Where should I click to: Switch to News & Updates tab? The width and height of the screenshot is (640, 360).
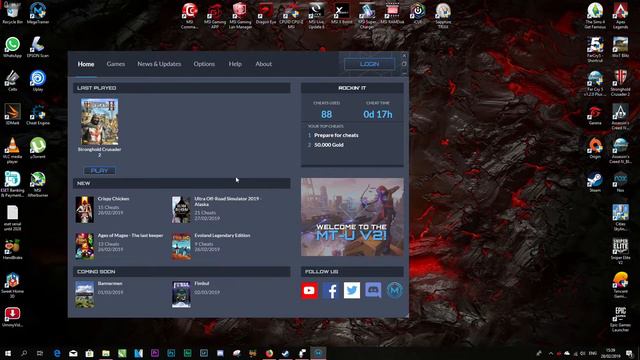point(159,64)
